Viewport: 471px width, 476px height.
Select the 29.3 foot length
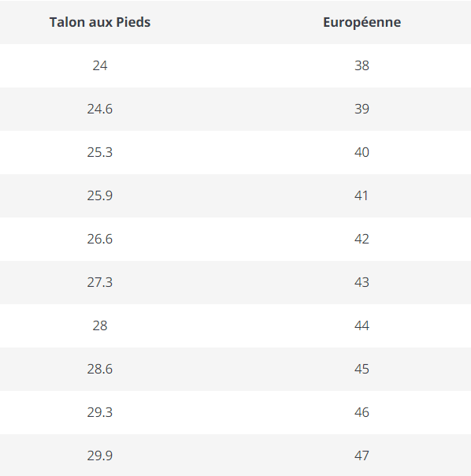click(x=100, y=412)
